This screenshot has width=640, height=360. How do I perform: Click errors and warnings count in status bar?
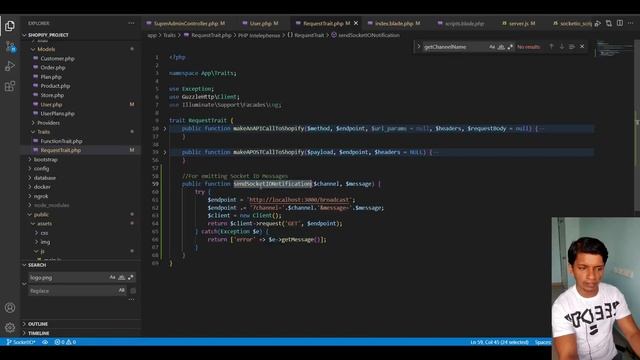65,342
